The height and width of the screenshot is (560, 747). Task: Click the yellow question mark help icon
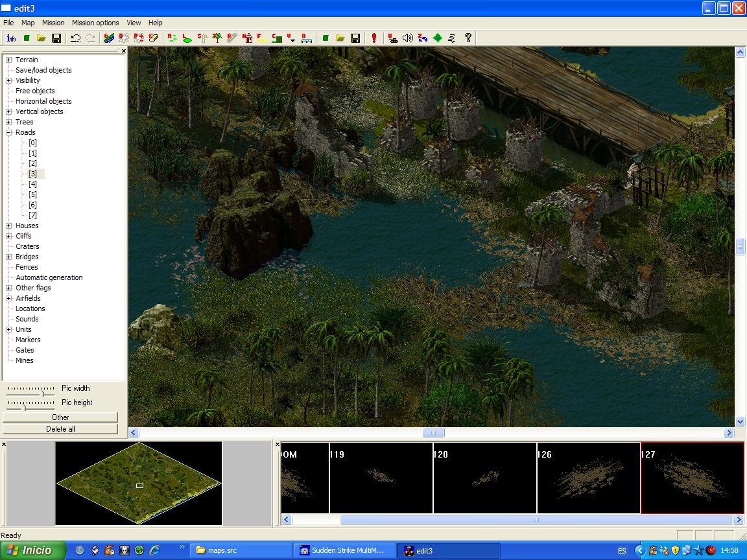pyautogui.click(x=468, y=38)
